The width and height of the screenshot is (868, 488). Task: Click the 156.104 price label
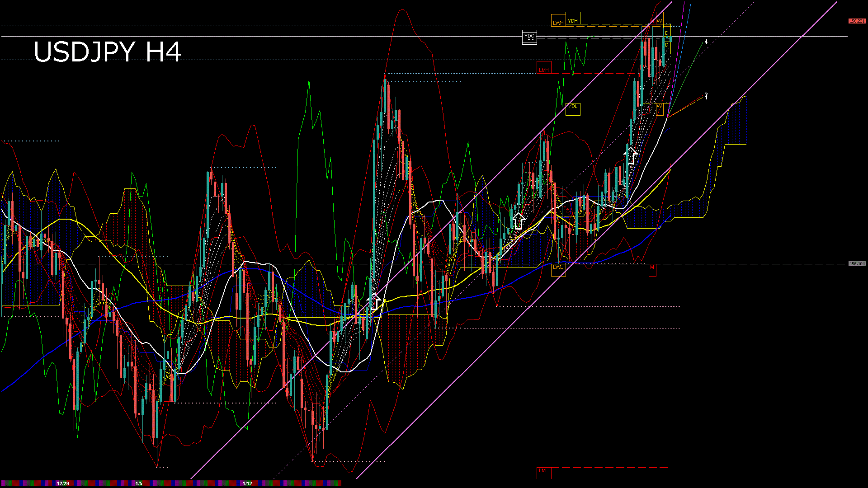857,264
